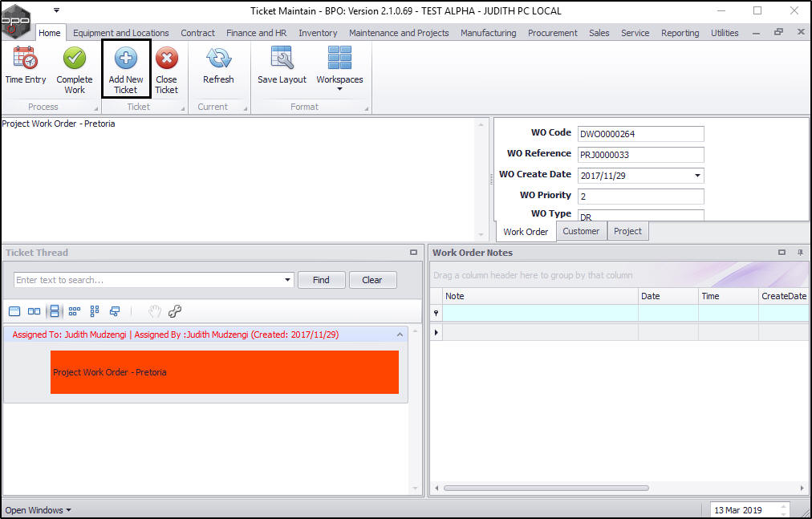Switch to the Work Order details tab
Viewport: 812px width, 519px height.
526,232
